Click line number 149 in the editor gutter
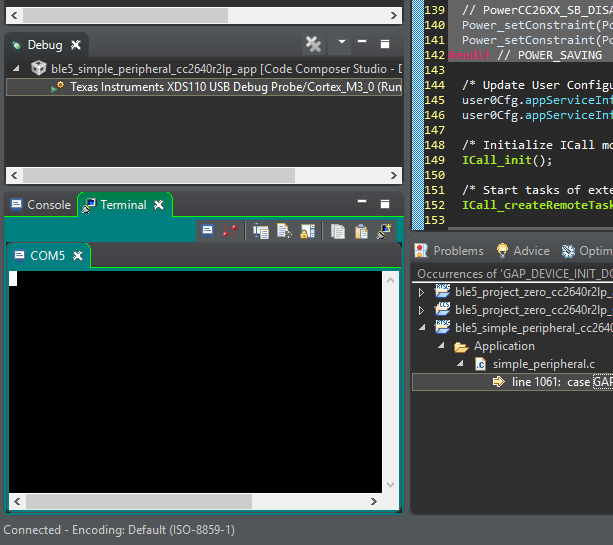Viewport: 613px width, 545px height. (434, 160)
